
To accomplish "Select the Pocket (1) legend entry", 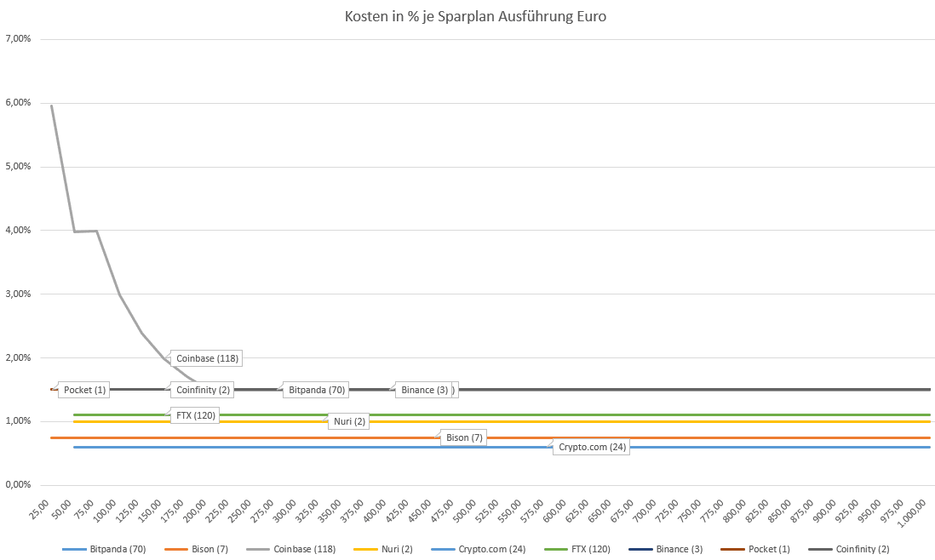I will point(755,549).
